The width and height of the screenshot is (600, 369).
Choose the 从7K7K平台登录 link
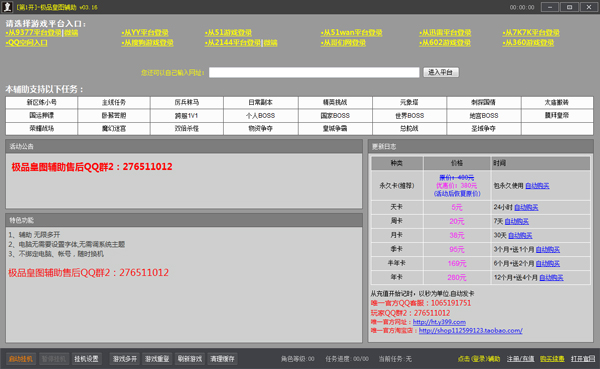point(531,33)
